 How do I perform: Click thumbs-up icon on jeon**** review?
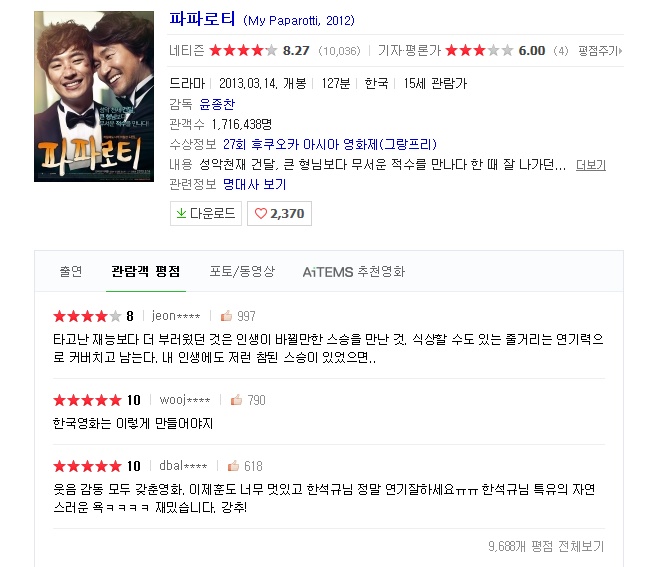click(x=226, y=316)
